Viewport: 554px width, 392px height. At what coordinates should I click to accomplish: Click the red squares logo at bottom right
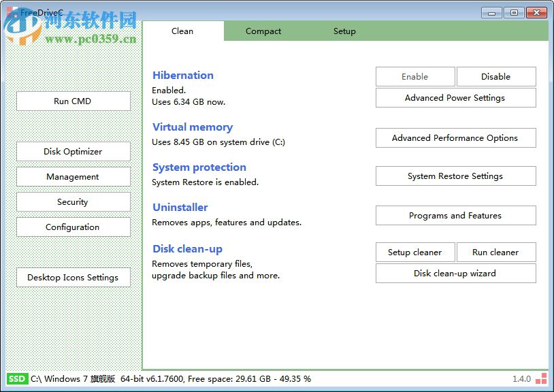(x=541, y=378)
